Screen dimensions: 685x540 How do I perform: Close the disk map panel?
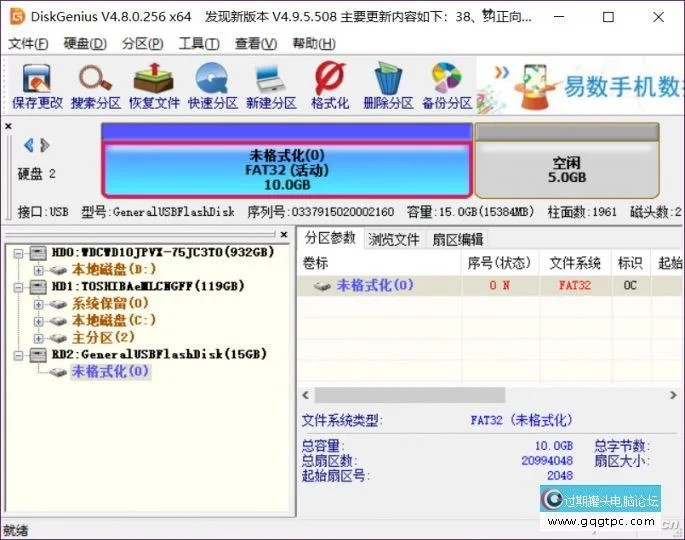8,126
